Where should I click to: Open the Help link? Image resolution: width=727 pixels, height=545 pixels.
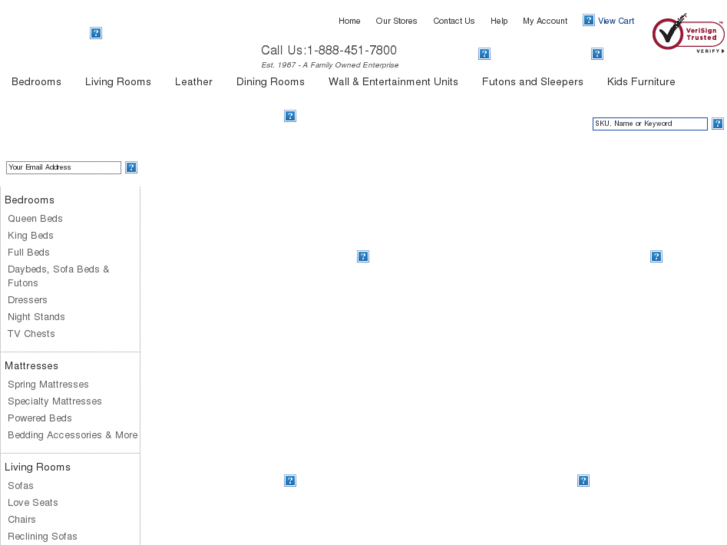point(499,21)
